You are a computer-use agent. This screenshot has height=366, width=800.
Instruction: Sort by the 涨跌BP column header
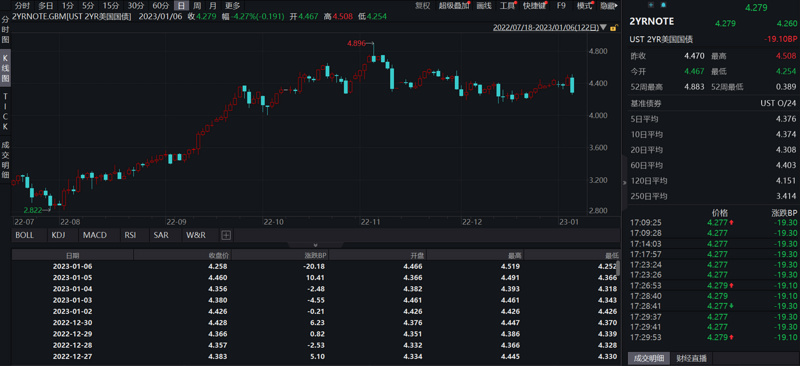click(x=280, y=255)
